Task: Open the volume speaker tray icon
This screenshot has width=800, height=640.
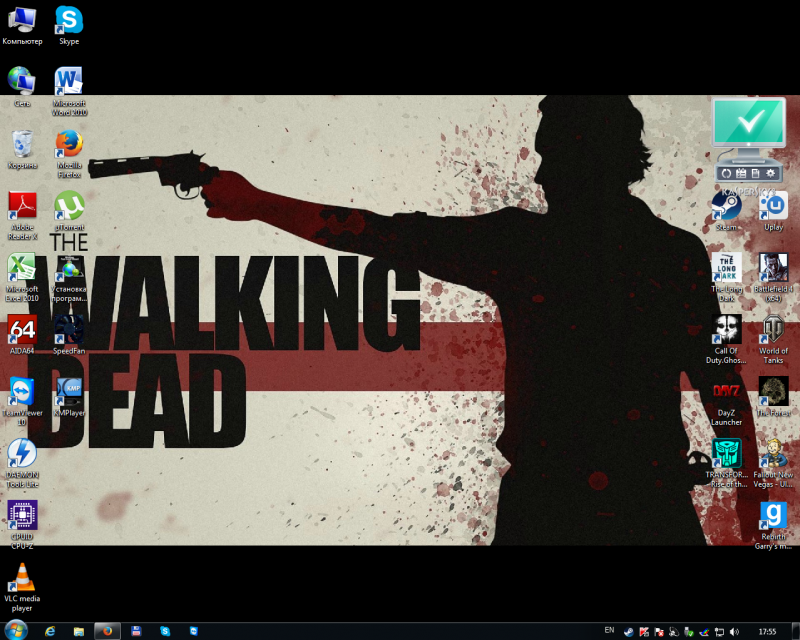Action: (734, 632)
